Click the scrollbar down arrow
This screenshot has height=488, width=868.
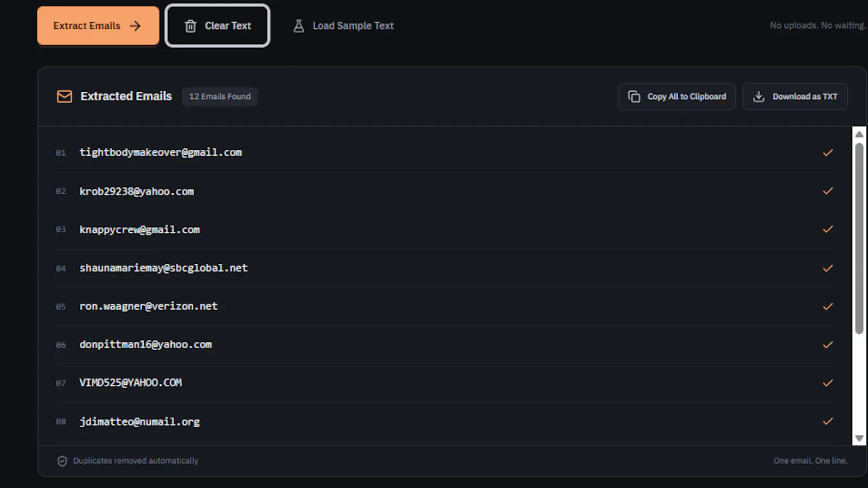tap(859, 438)
